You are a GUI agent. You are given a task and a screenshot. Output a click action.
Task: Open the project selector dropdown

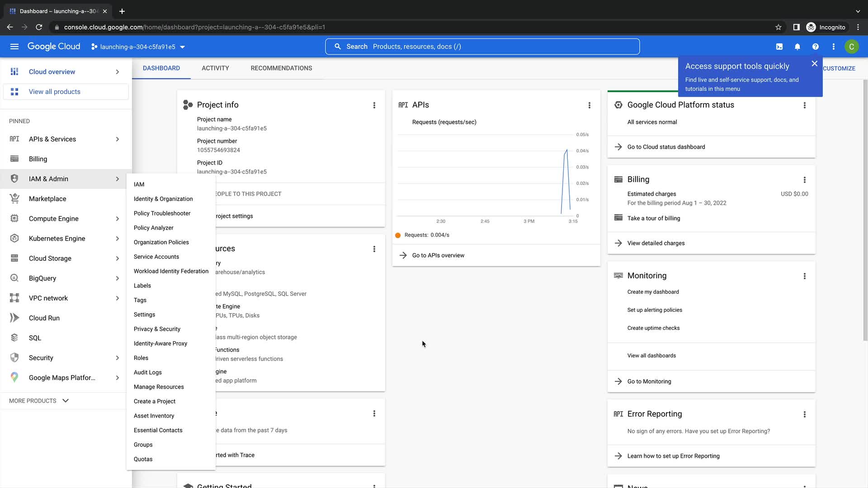click(x=138, y=47)
